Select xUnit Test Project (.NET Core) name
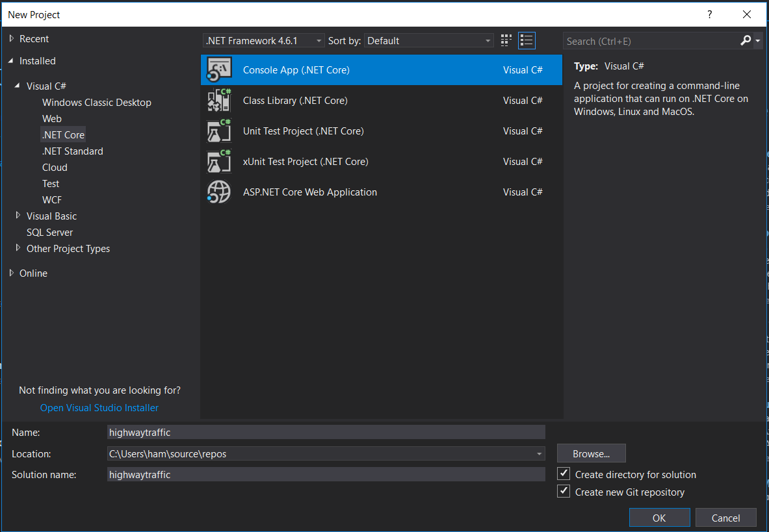Image resolution: width=769 pixels, height=532 pixels. click(306, 161)
